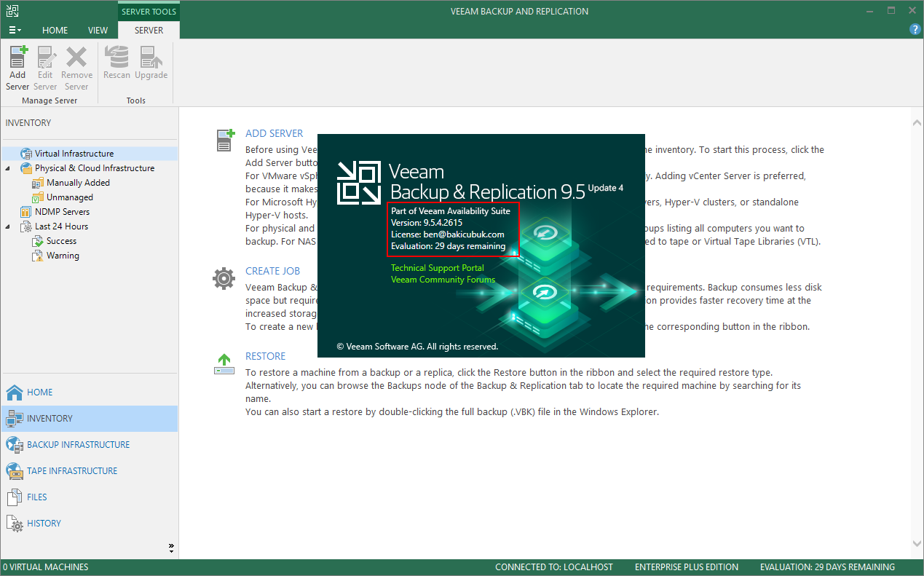Viewport: 924px width, 576px height.
Task: Open the BACKUP INFRASTRUCTURE view
Action: 89,445
